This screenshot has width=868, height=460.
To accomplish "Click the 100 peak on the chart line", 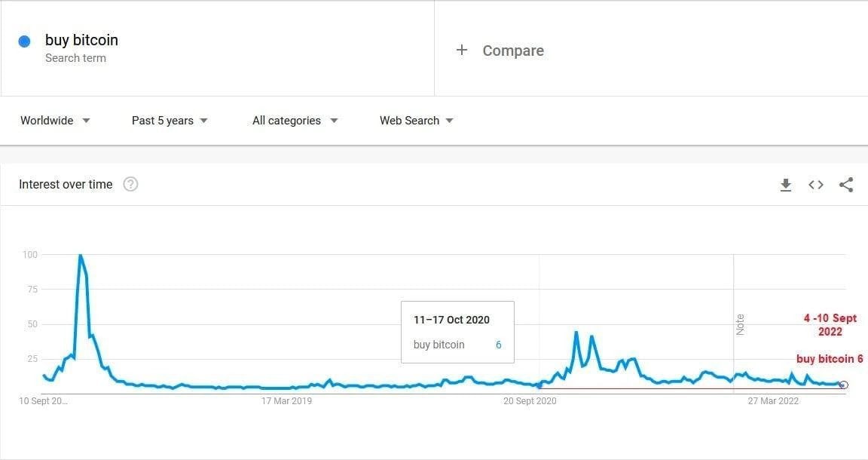I will 81,256.
